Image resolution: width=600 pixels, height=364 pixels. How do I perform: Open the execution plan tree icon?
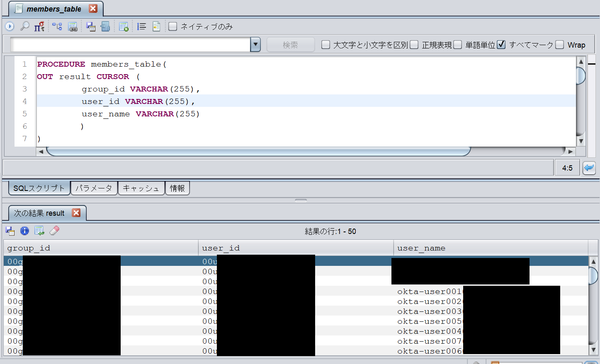tap(57, 27)
